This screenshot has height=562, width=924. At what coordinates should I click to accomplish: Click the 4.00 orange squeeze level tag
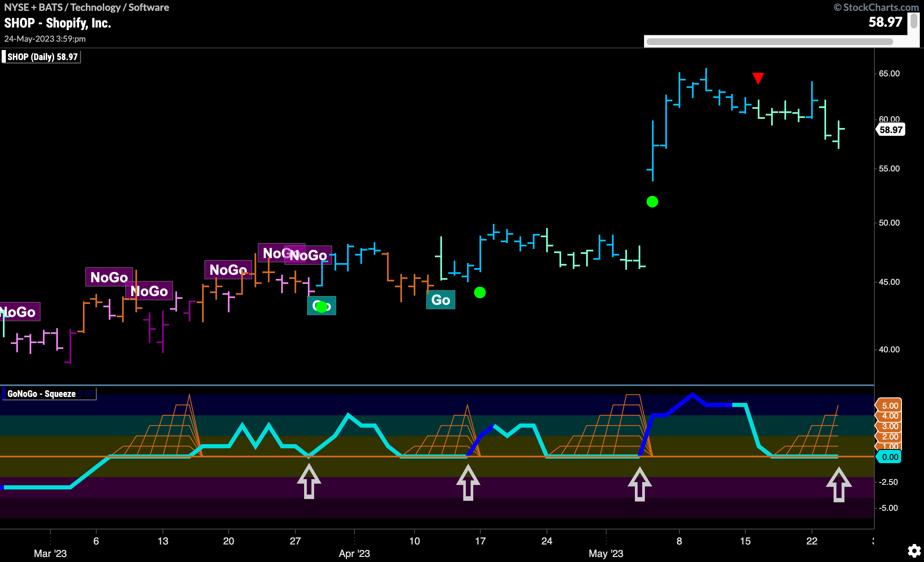coord(889,416)
